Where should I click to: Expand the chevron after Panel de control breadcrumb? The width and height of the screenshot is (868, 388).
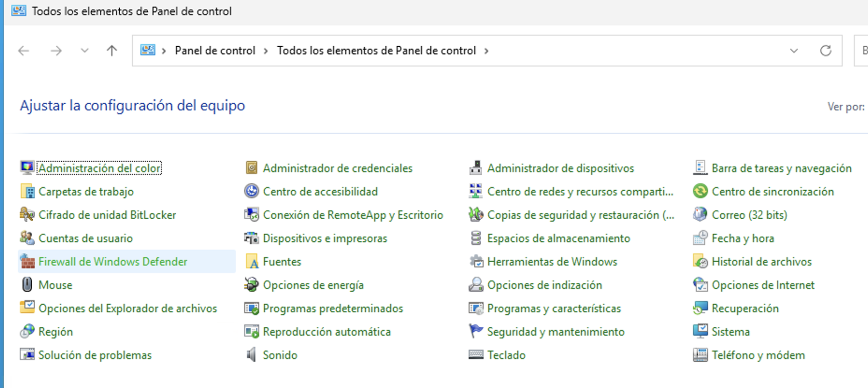coord(266,50)
